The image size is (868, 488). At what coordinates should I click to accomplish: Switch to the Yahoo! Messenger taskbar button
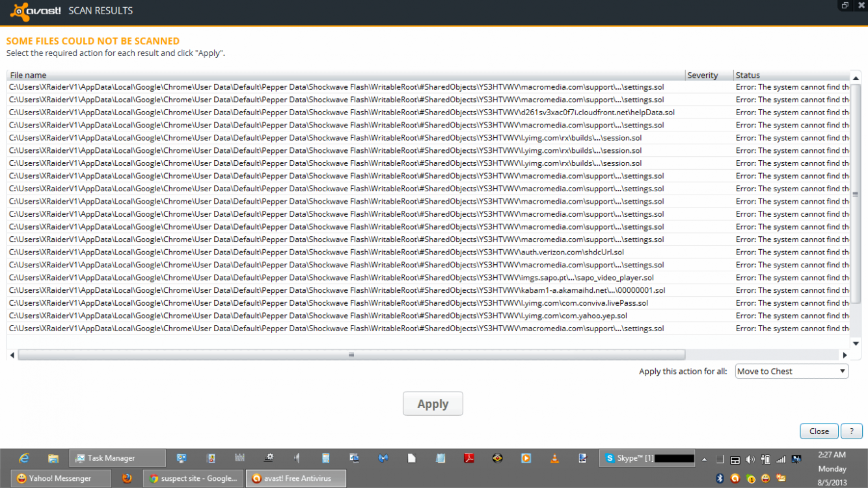[x=60, y=478]
